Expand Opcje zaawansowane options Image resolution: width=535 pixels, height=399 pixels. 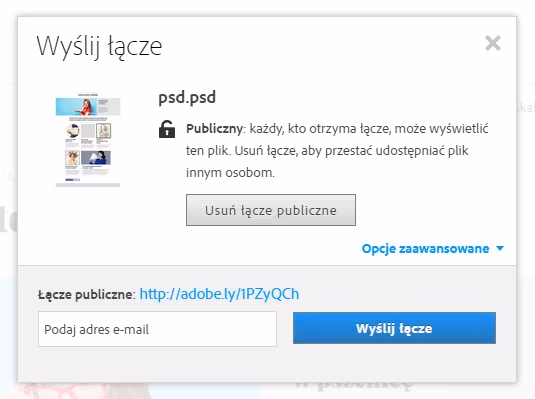(x=433, y=248)
